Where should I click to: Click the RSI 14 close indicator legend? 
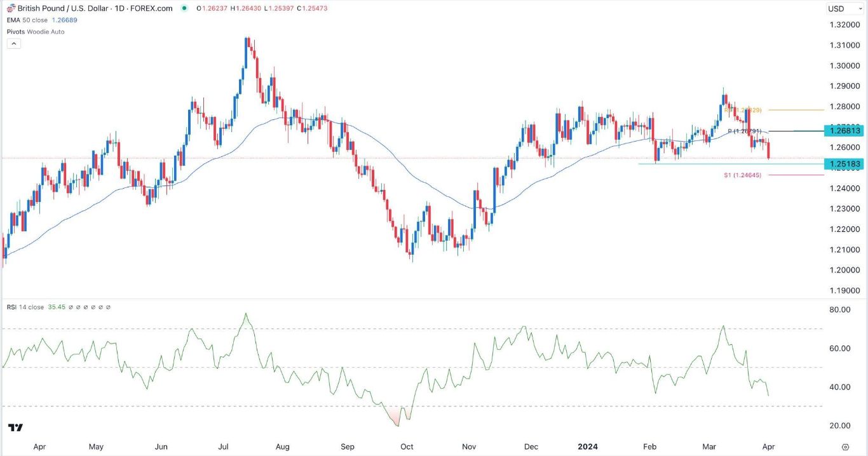pyautogui.click(x=26, y=307)
